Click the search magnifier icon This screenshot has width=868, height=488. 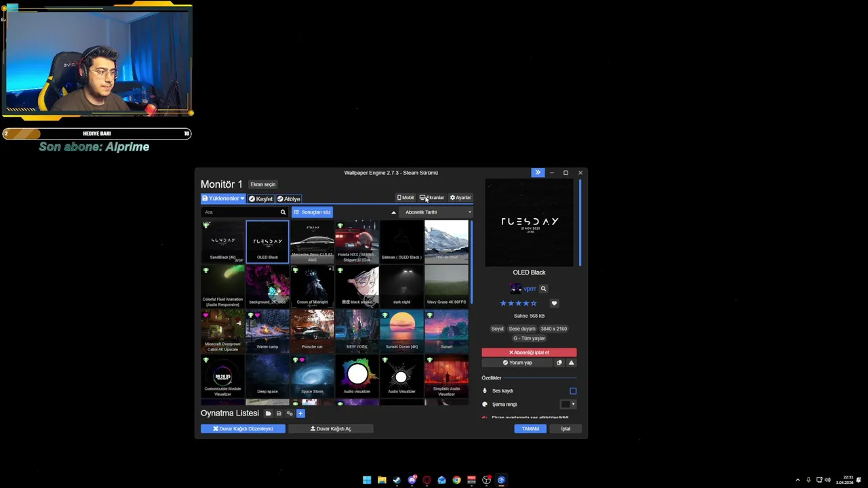point(283,212)
